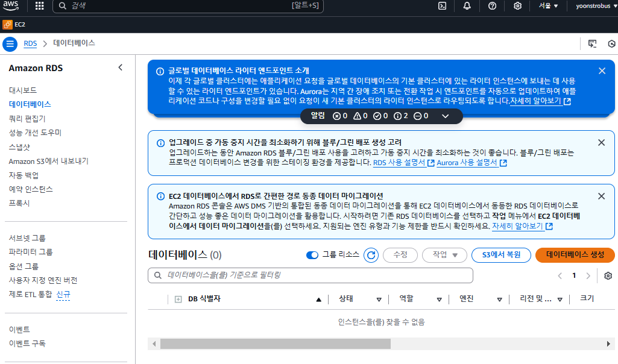Screen dimensions: 618x364
Task: Open 파라미터 그룹 in sidebar
Action: coord(31,252)
